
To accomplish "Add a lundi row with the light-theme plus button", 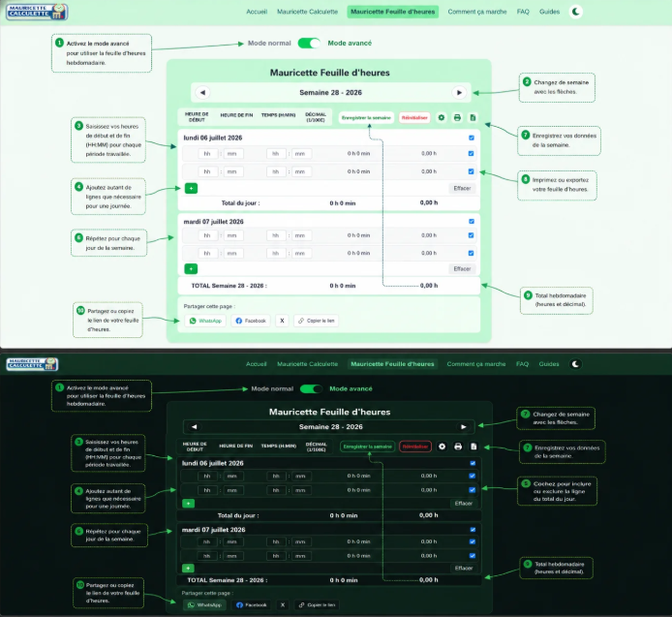I will coord(191,188).
